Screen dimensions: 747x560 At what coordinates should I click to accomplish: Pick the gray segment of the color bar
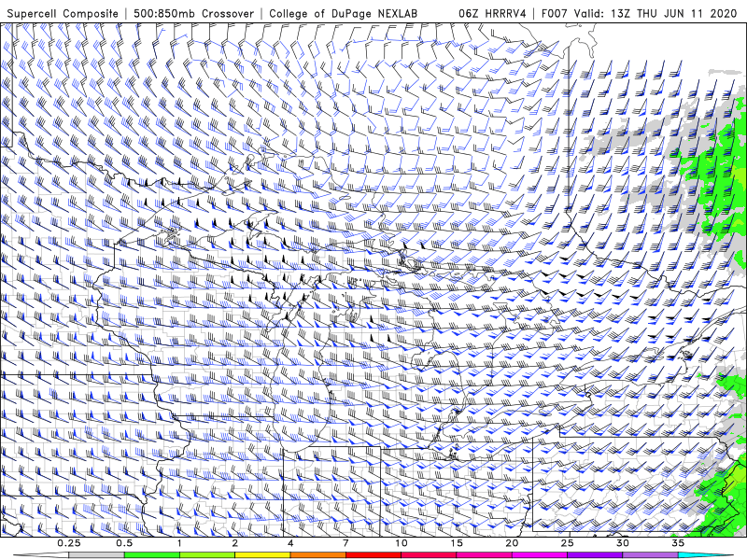(97, 555)
